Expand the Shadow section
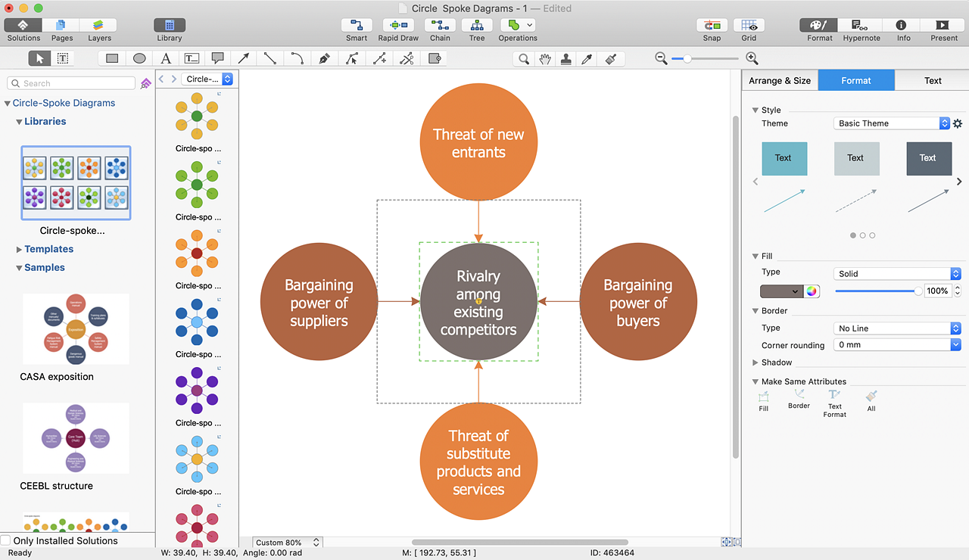The width and height of the screenshot is (969, 560). coord(756,362)
